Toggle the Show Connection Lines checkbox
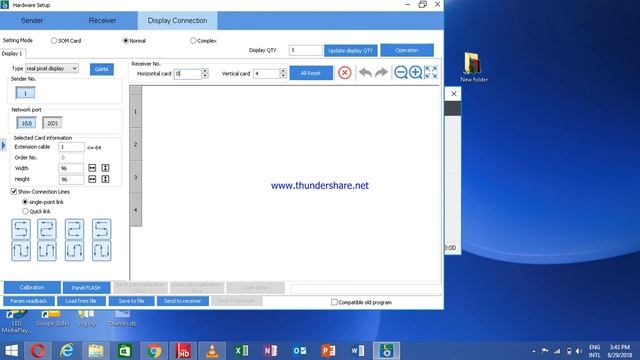The height and width of the screenshot is (360, 640). coord(14,191)
